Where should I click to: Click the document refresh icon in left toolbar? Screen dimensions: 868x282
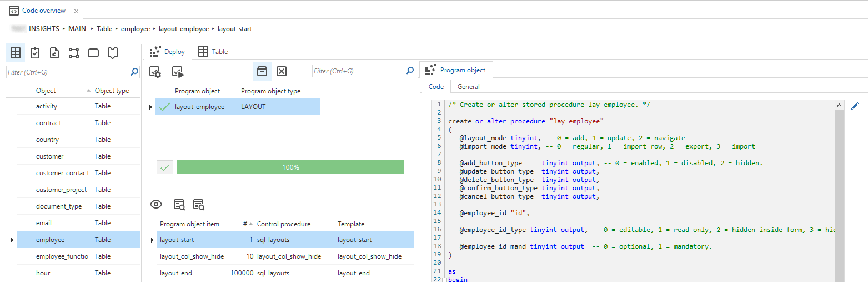(54, 53)
